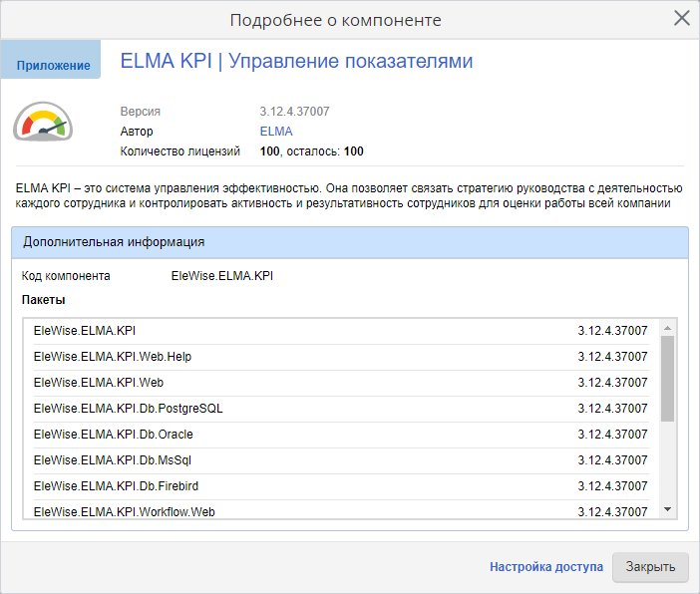
Task: Open the Настройка доступа link
Action: (x=545, y=566)
